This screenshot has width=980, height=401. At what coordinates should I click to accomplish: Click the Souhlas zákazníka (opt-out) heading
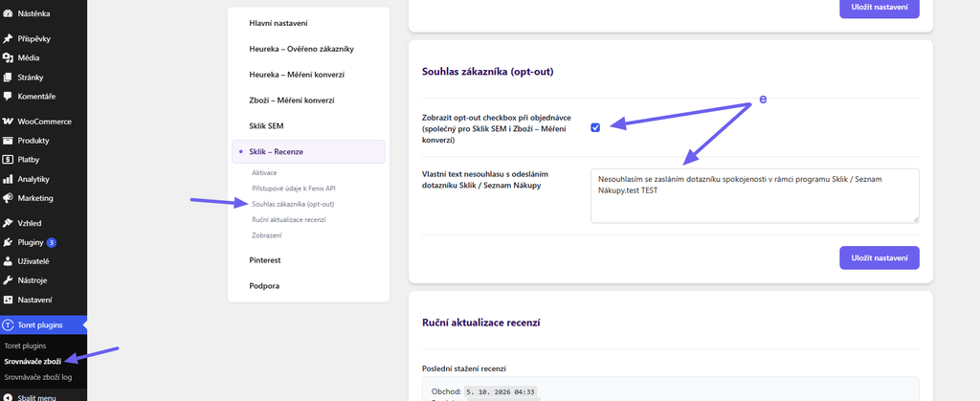click(x=488, y=72)
